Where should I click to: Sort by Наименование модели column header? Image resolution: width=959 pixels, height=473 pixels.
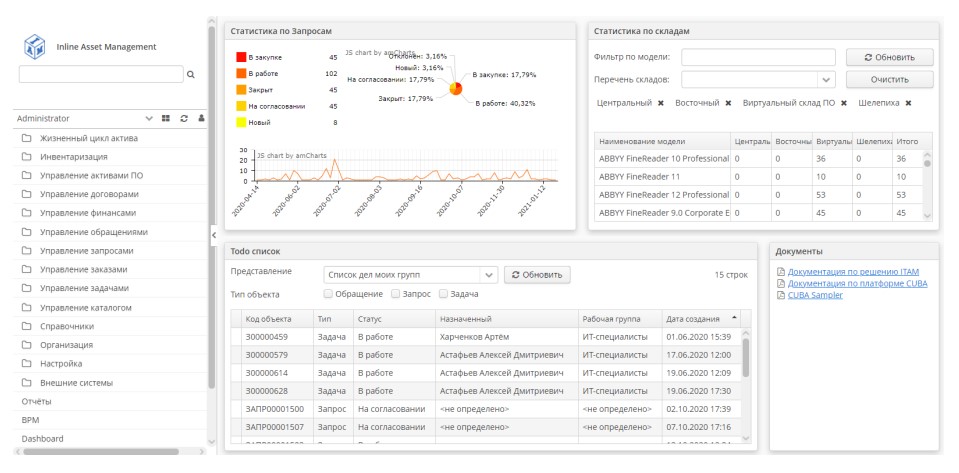[x=662, y=141]
